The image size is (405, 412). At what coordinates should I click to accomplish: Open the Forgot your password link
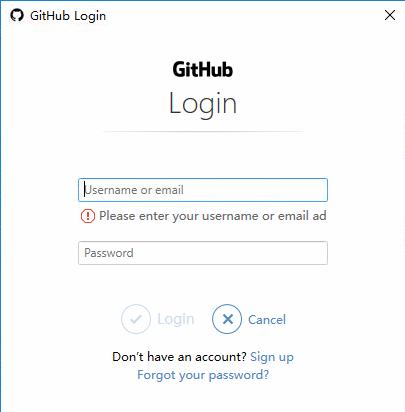pyautogui.click(x=203, y=375)
